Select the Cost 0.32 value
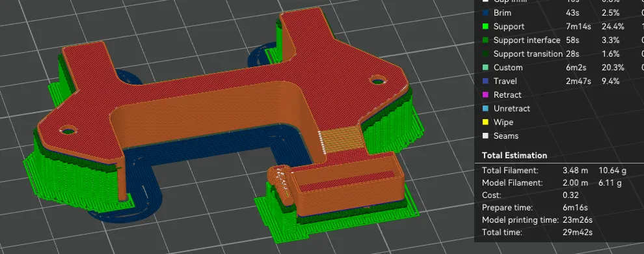Viewport: 644px width, 254px height. pyautogui.click(x=569, y=195)
